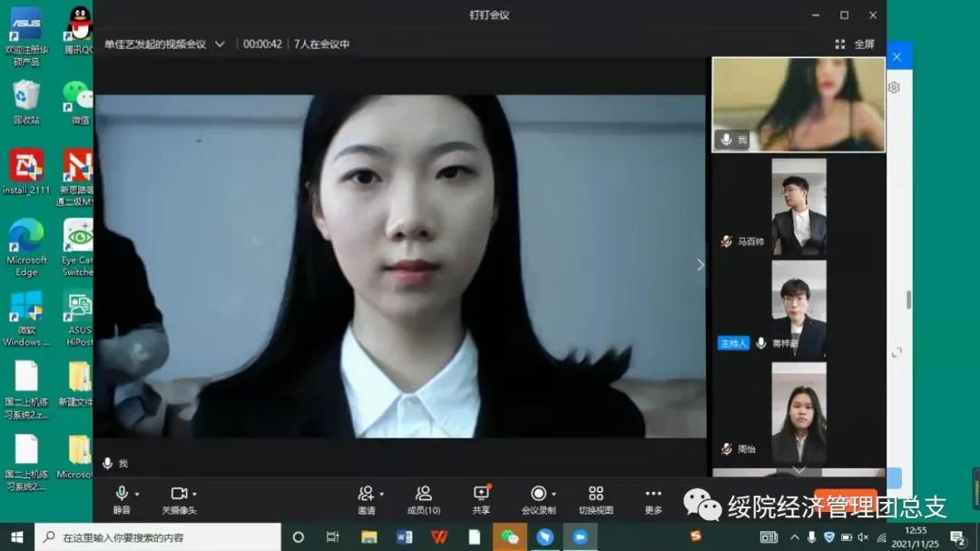Open the Word icon in the taskbar
The width and height of the screenshot is (980, 551).
(x=405, y=537)
